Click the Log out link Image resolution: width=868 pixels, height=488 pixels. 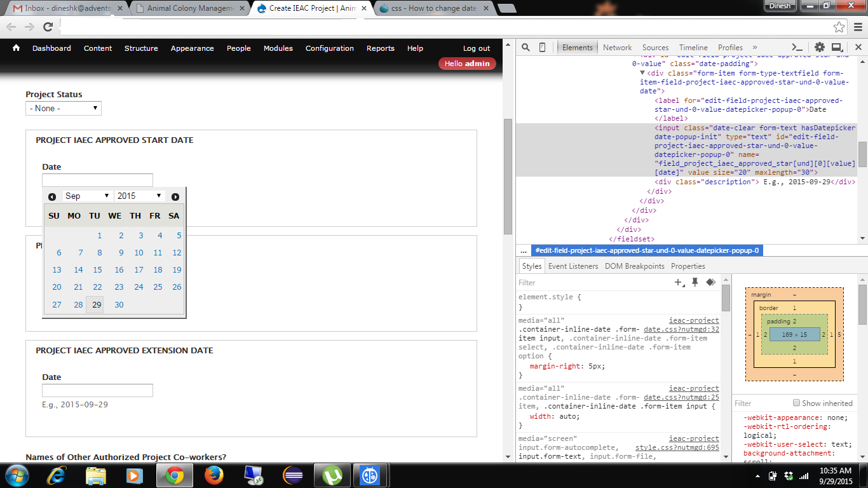point(477,48)
